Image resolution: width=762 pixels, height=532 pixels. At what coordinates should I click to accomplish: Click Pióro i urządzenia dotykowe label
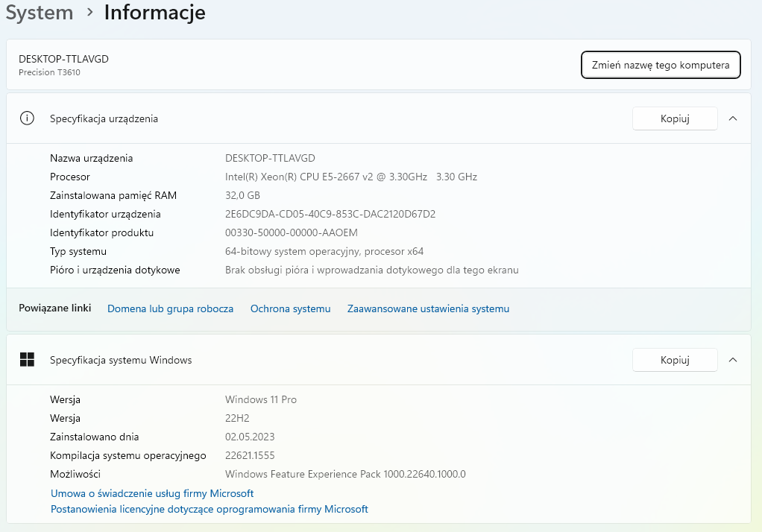coord(115,270)
